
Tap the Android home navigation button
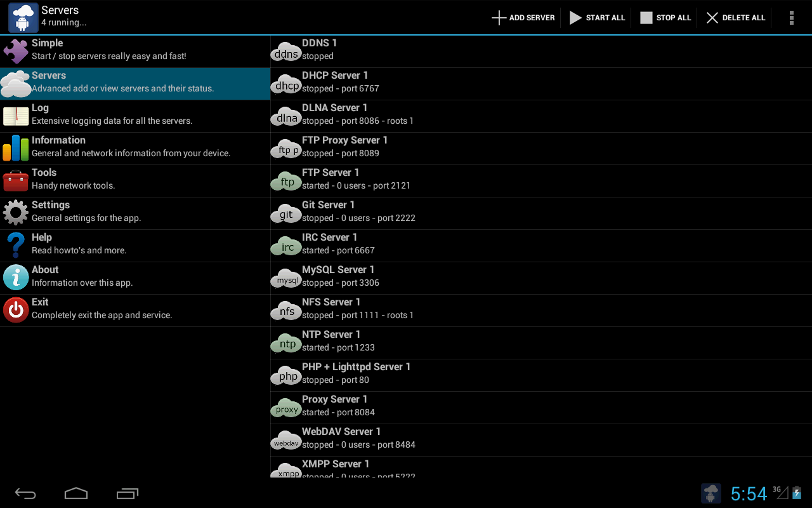[76, 493]
